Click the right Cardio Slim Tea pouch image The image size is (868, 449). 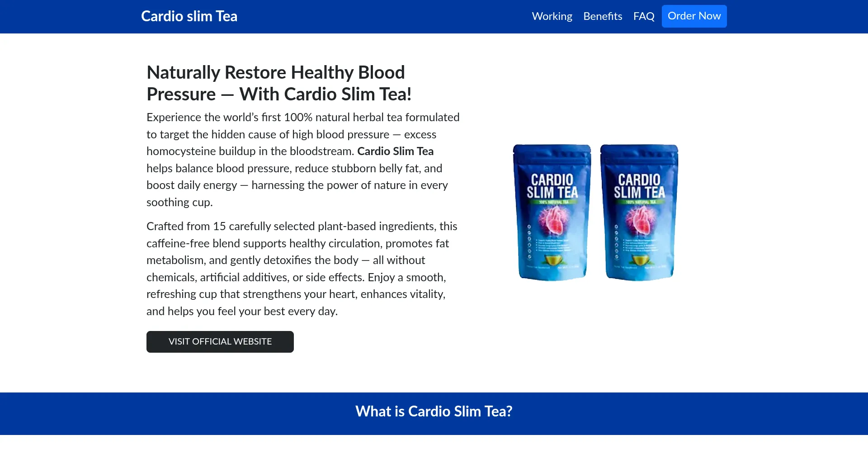click(639, 213)
